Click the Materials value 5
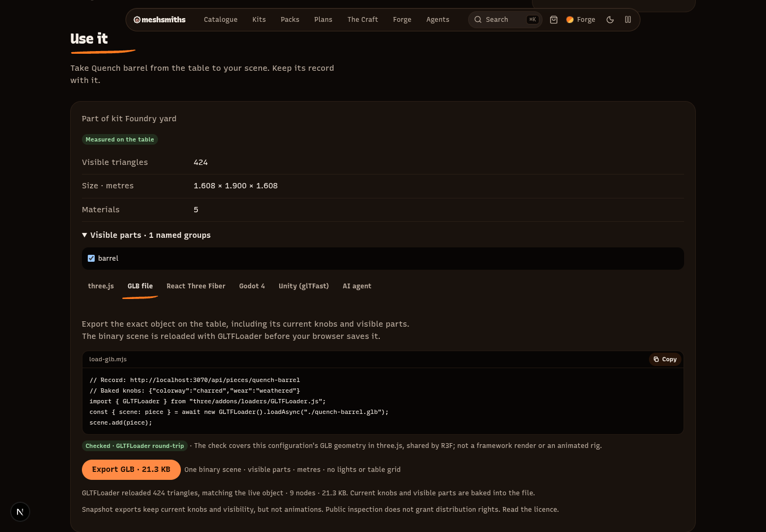The height and width of the screenshot is (532, 766). (x=196, y=210)
